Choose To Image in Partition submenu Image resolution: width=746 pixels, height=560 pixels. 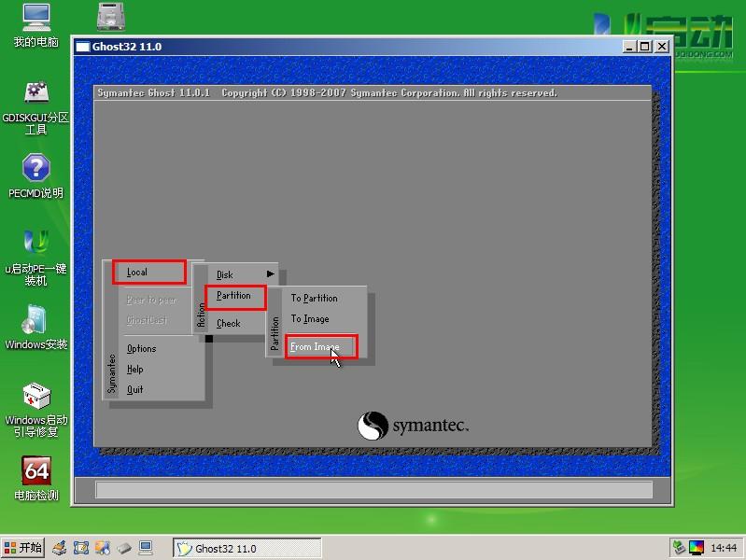[x=310, y=319]
